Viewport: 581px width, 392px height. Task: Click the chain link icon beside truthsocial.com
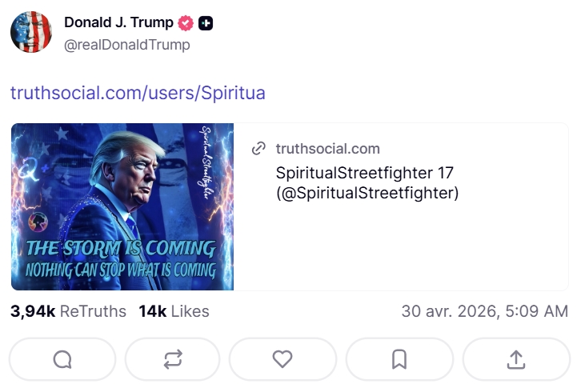[258, 149]
